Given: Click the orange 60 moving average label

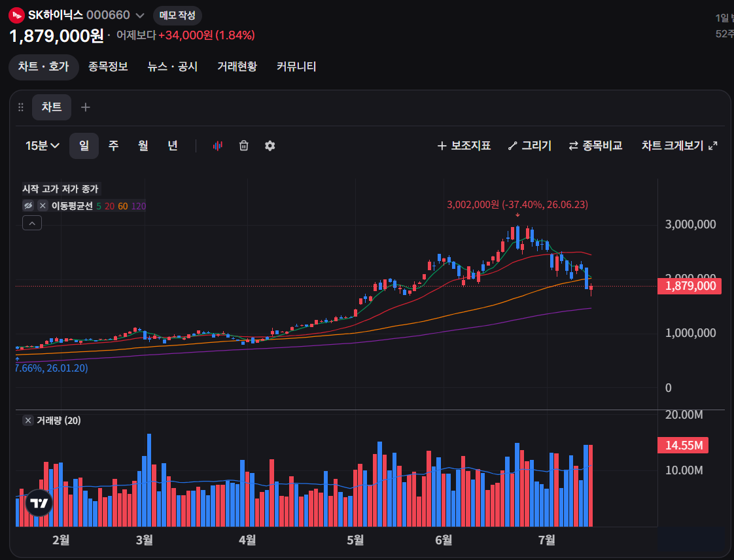Looking at the screenshot, I should 122,206.
